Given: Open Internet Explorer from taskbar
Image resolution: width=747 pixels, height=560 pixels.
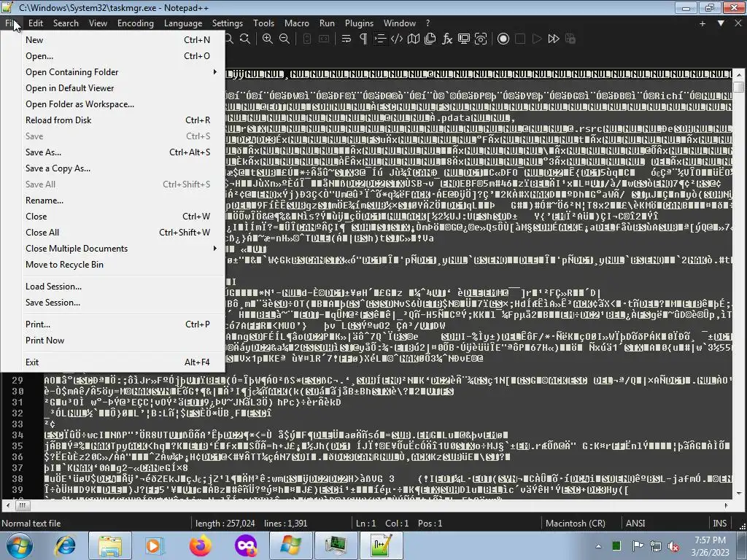Looking at the screenshot, I should 65,545.
